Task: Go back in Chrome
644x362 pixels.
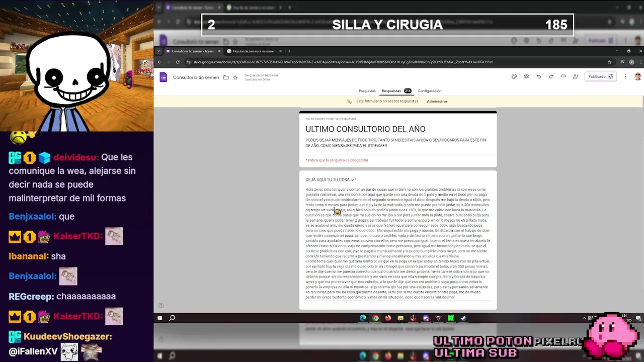Action: [159, 62]
